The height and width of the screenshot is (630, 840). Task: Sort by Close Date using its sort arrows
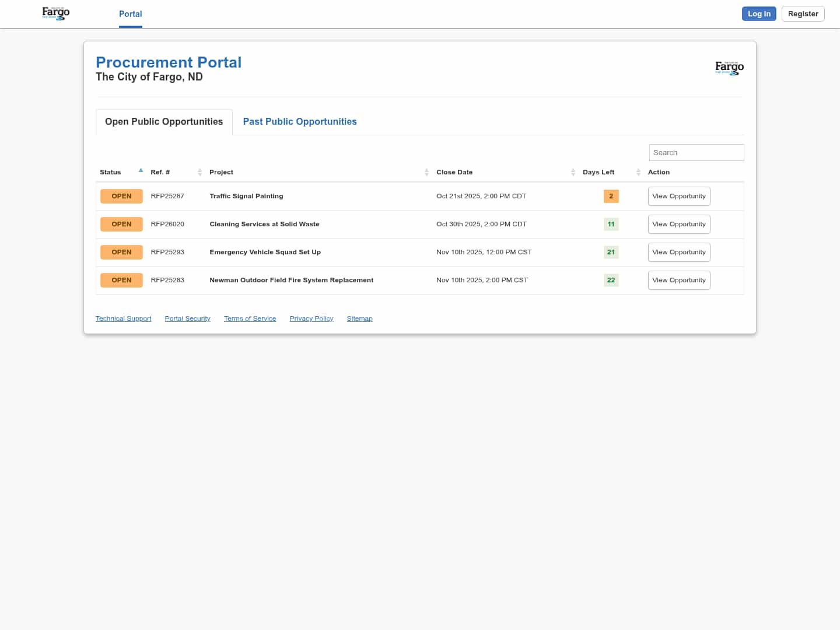[x=573, y=172]
